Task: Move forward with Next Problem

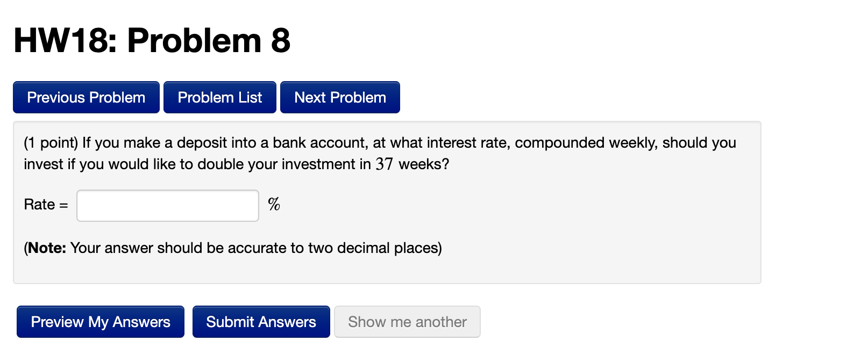Action: tap(339, 97)
